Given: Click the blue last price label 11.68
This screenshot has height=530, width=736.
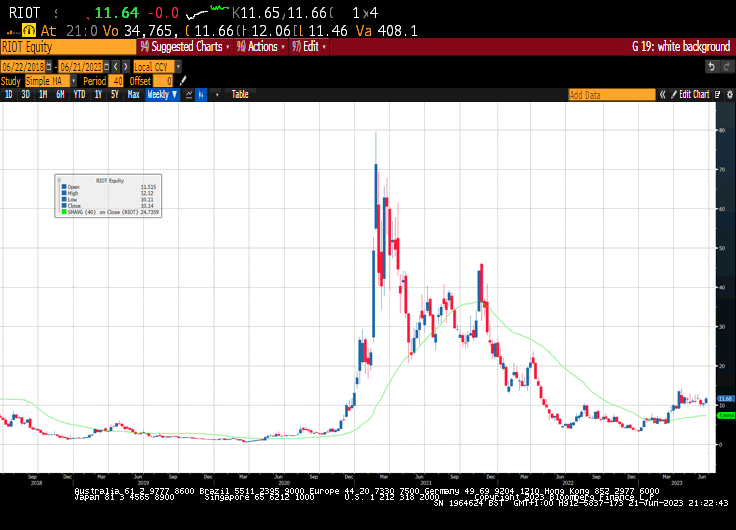Looking at the screenshot, I should (726, 399).
